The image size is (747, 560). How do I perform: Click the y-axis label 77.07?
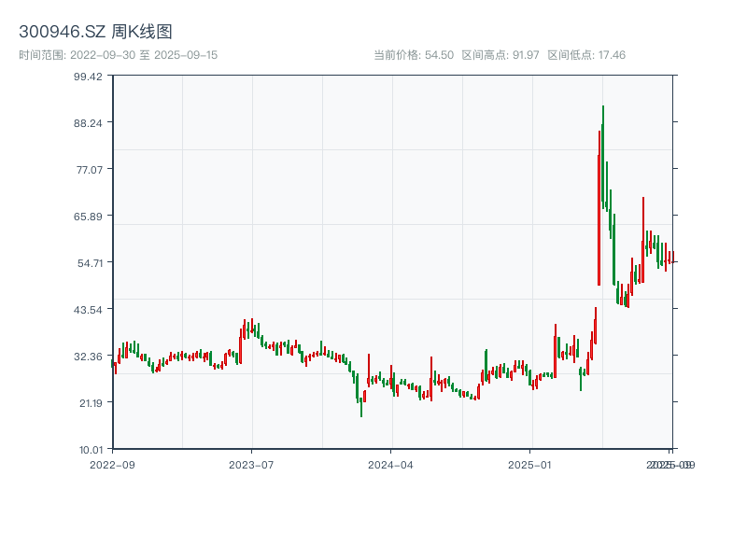tap(90, 170)
